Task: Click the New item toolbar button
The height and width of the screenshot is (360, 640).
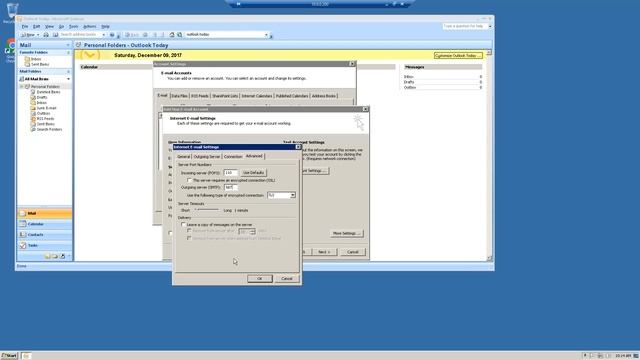Action: (28, 35)
